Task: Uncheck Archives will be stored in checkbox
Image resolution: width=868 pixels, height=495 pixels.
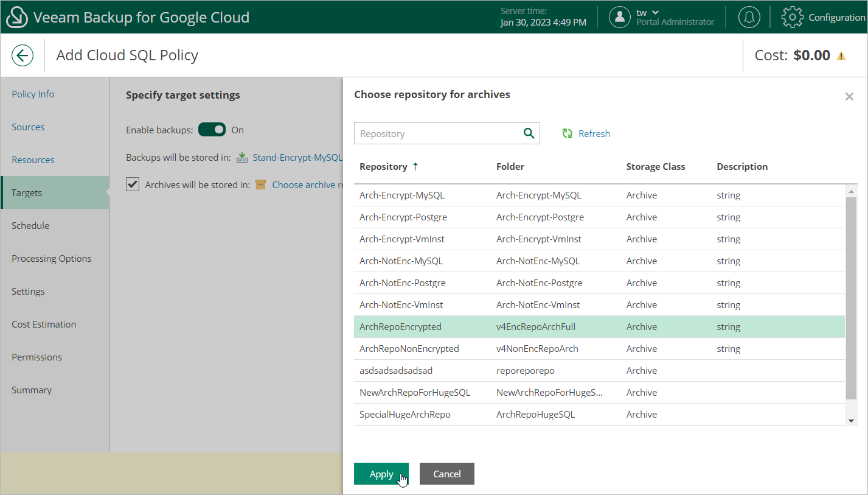Action: tap(133, 184)
